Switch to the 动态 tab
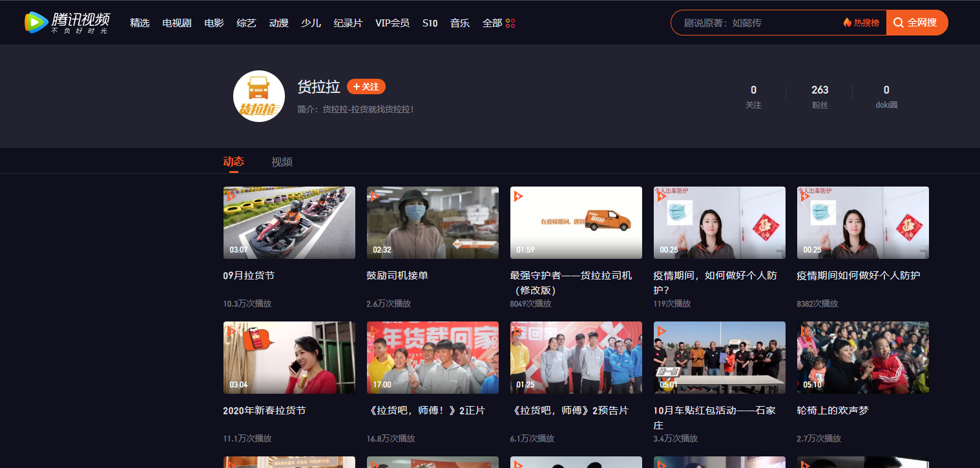The width and height of the screenshot is (980, 468). (x=233, y=161)
